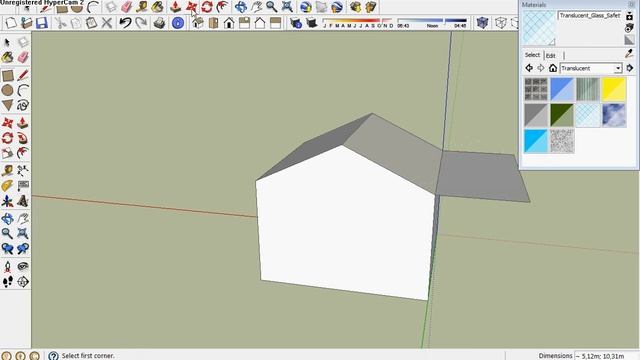Select the Freehand tool in left toolbar
Screen dimensions: 640x360
[23, 105]
